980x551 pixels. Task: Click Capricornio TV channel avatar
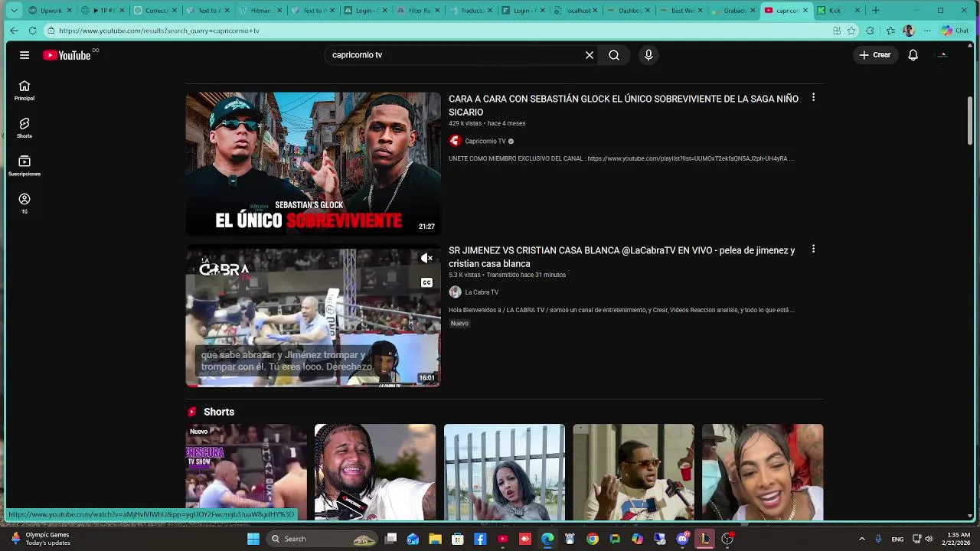click(455, 141)
